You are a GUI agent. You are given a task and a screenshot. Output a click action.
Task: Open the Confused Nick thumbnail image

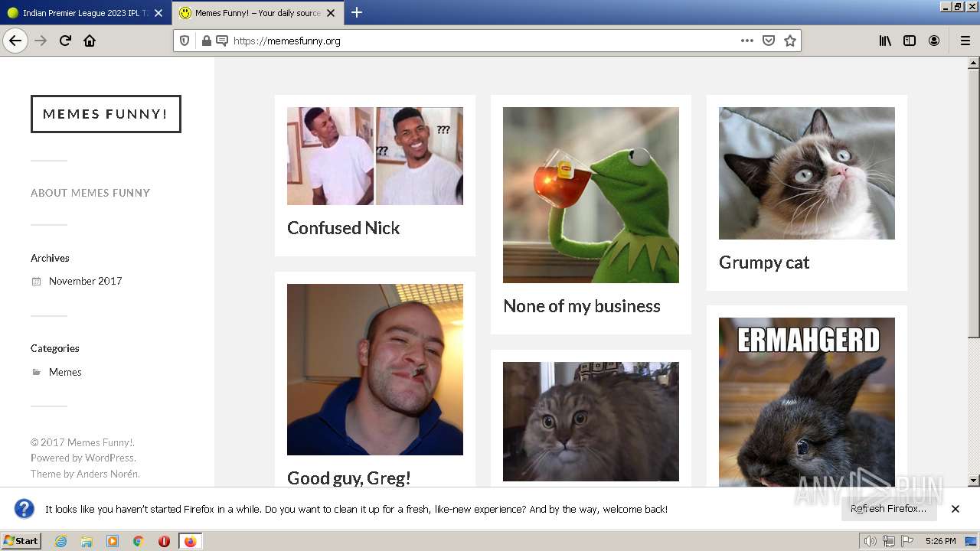[375, 156]
